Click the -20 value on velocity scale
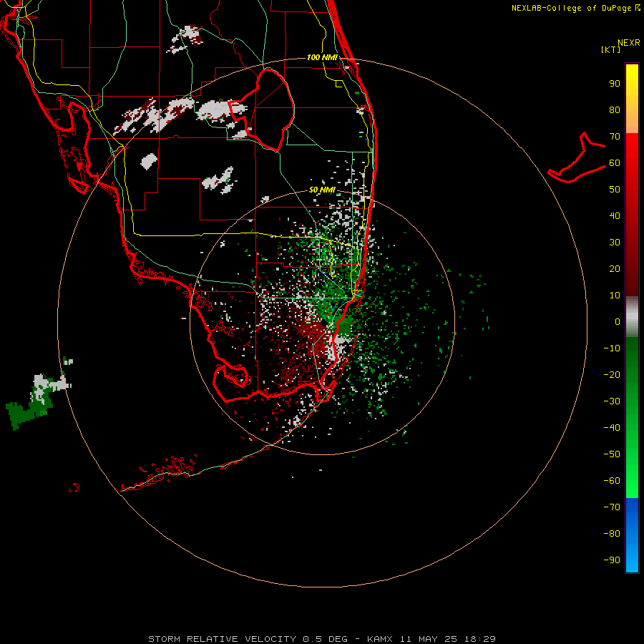Screen dimensions: 644x644 [612, 374]
